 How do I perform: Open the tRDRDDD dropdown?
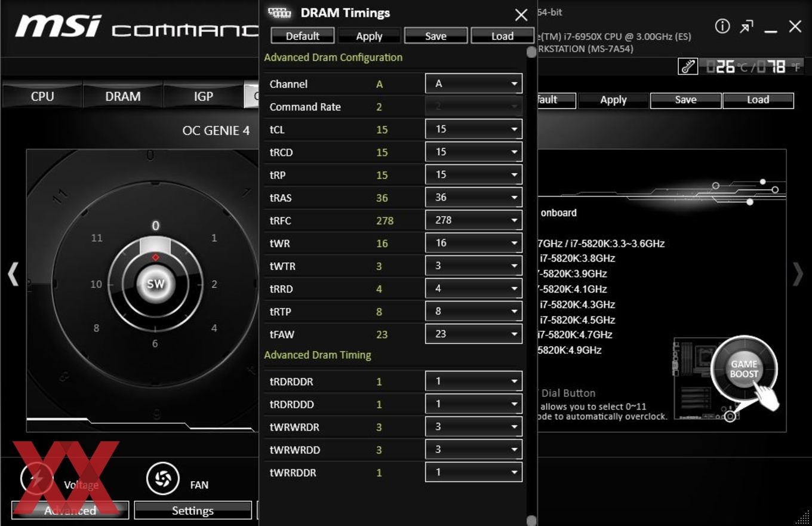474,404
